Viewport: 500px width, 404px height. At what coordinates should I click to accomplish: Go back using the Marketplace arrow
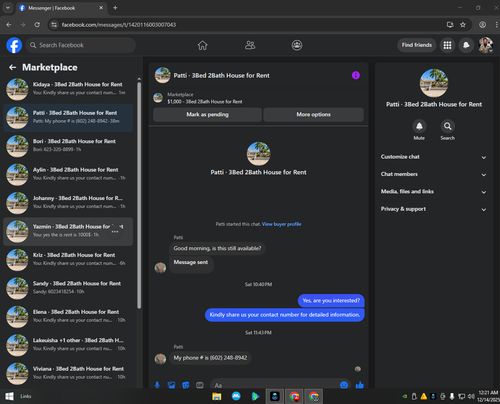pyautogui.click(x=13, y=67)
